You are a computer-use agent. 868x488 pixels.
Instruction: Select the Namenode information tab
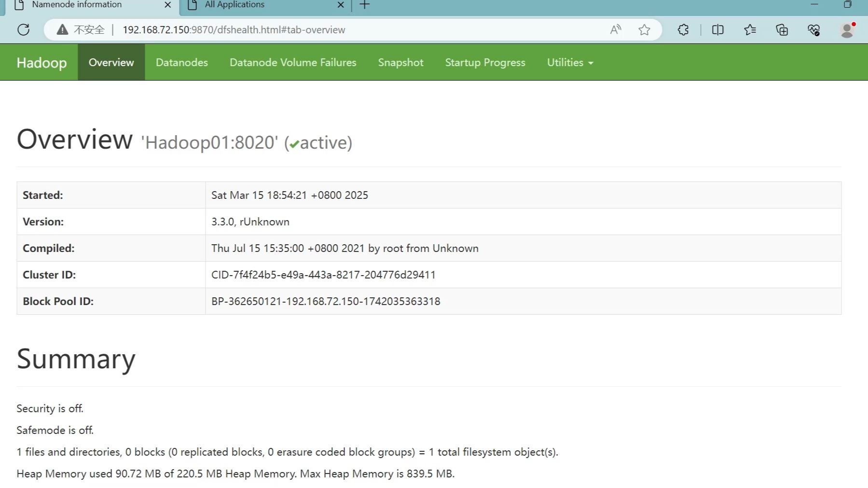(x=92, y=6)
